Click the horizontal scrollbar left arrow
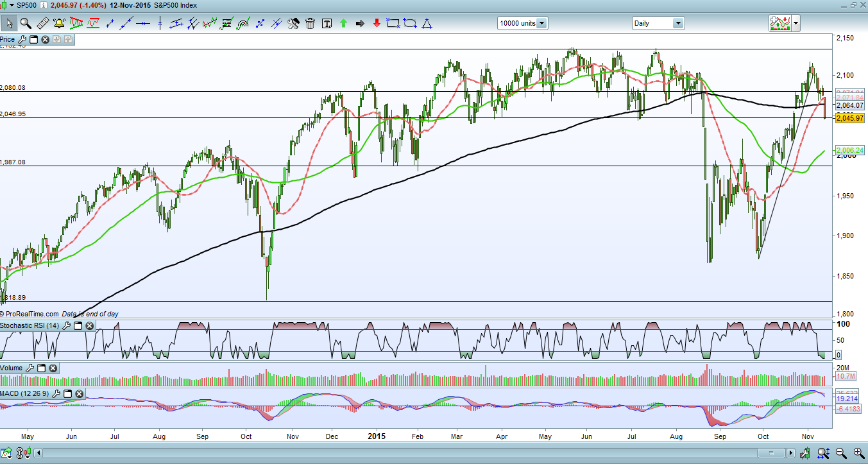Image resolution: width=868 pixels, height=464 pixels. tap(39, 453)
